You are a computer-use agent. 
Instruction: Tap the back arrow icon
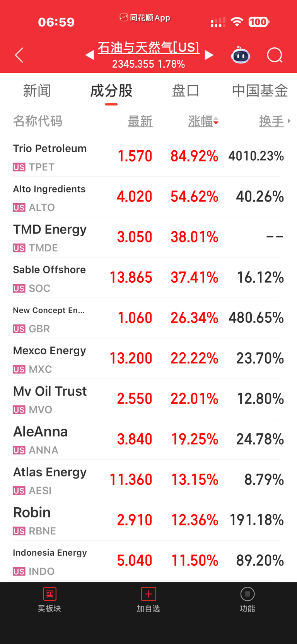[19, 55]
